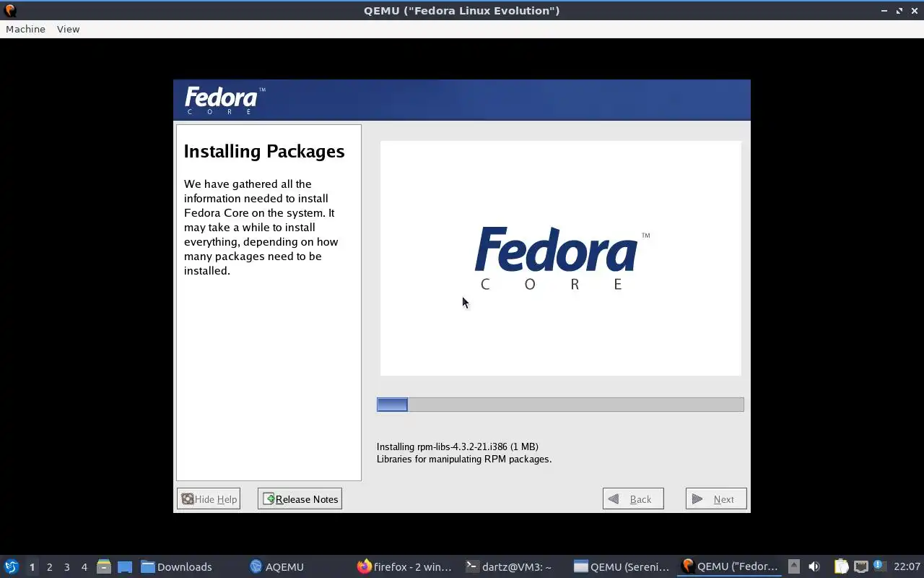Click the notification info tray icon
Screen dimensions: 924x578
[879, 566]
